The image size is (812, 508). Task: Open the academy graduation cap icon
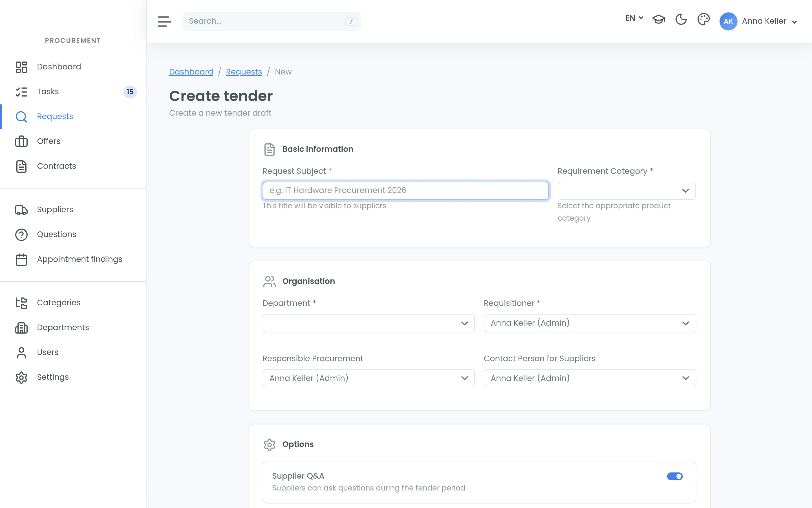coord(658,19)
